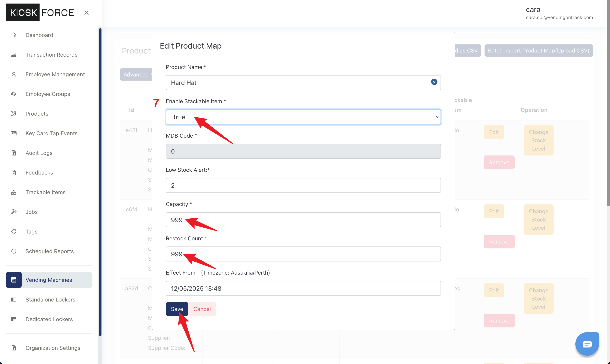Click Edit button for row e43f

tap(494, 132)
